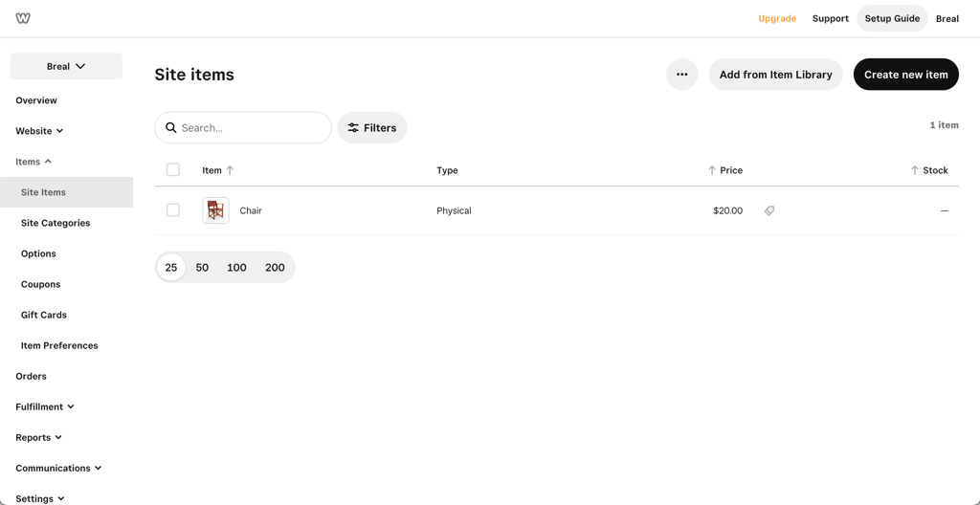This screenshot has width=980, height=505.
Task: Open Item Preferences in the sidebar
Action: pyautogui.click(x=59, y=345)
